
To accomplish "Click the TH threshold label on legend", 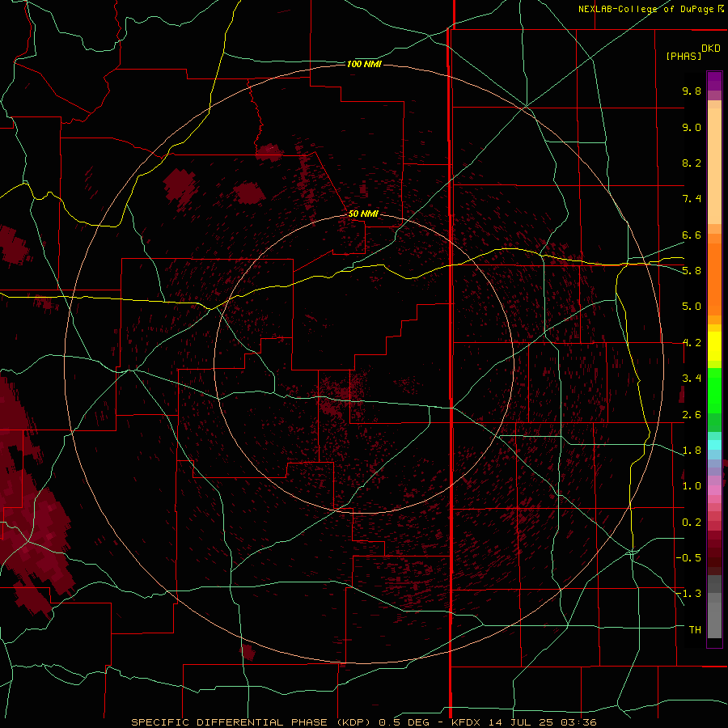I will pos(695,630).
